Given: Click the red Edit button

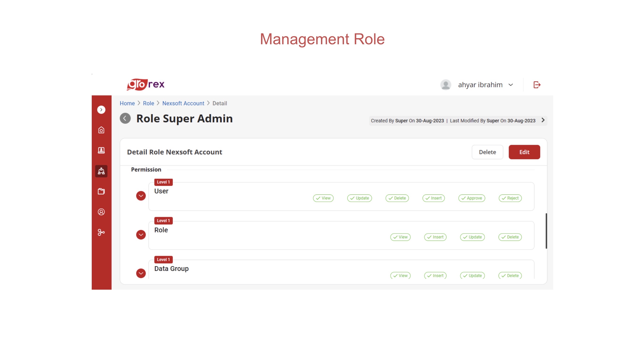Looking at the screenshot, I should pyautogui.click(x=524, y=152).
